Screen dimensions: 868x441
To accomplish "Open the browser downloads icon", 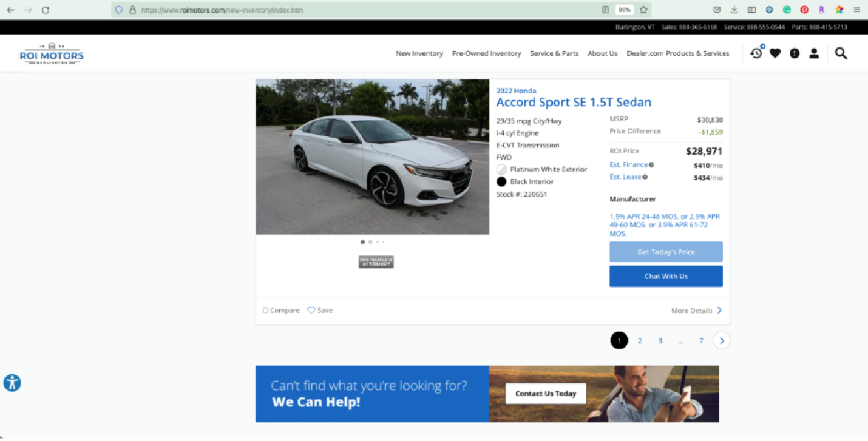I will click(x=734, y=10).
